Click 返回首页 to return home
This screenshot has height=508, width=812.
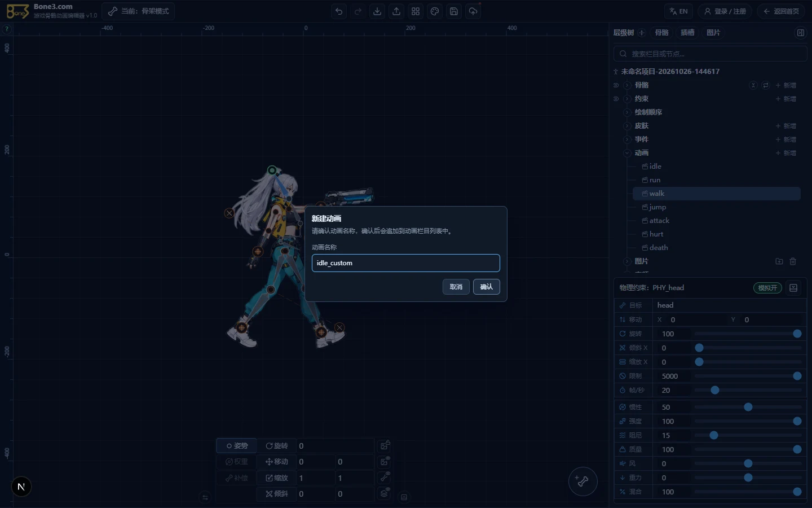click(x=780, y=11)
